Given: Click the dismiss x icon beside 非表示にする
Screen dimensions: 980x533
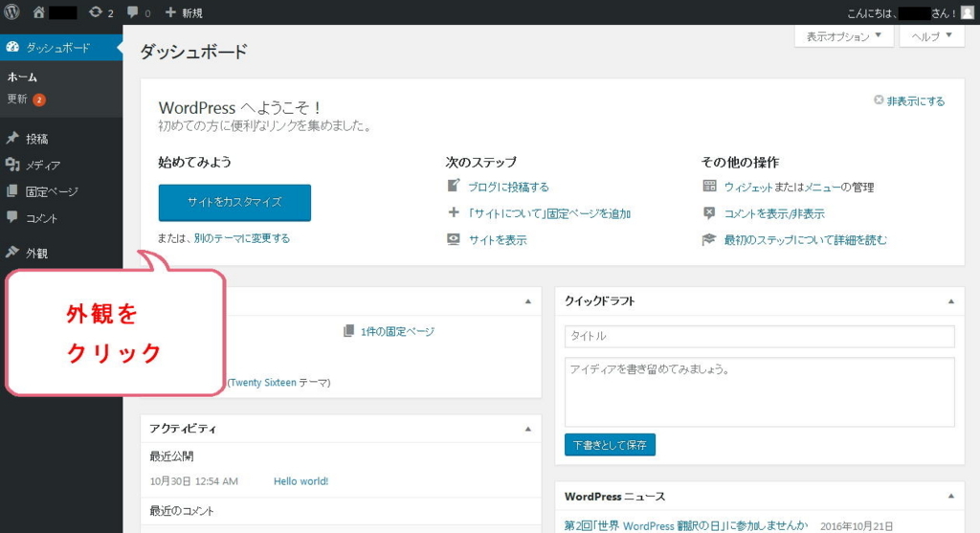Looking at the screenshot, I should click(879, 100).
